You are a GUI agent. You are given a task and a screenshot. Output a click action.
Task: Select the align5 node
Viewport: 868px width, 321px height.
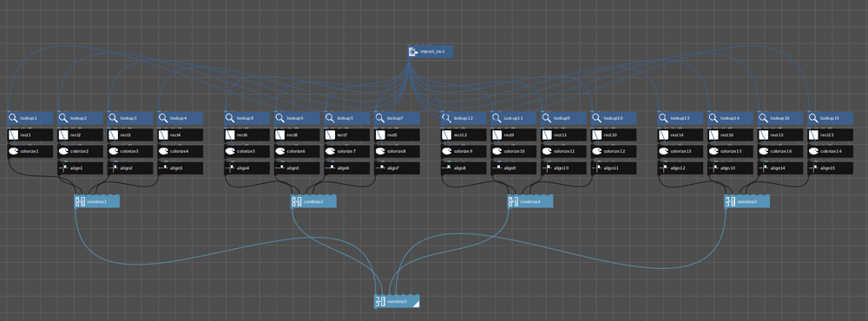point(297,167)
